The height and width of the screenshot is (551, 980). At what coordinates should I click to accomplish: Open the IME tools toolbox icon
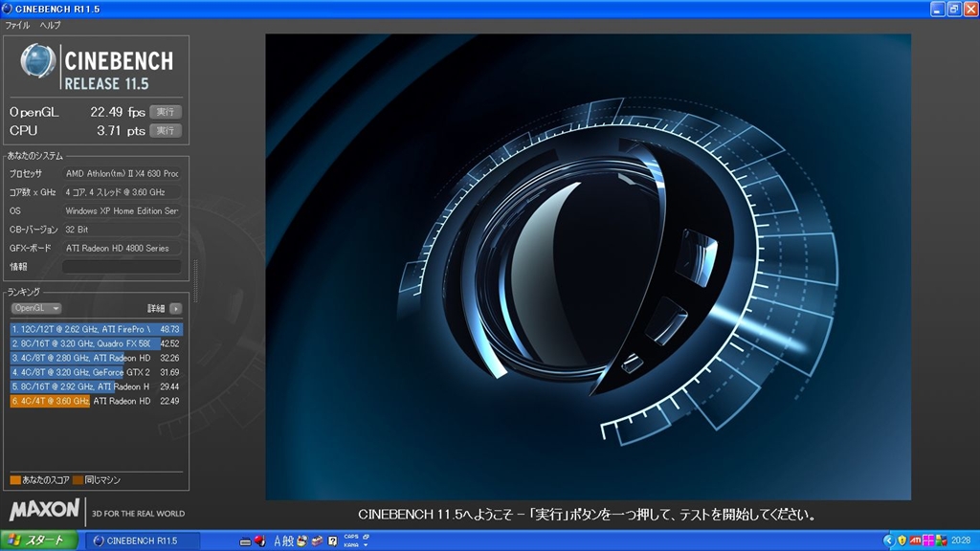(x=316, y=540)
